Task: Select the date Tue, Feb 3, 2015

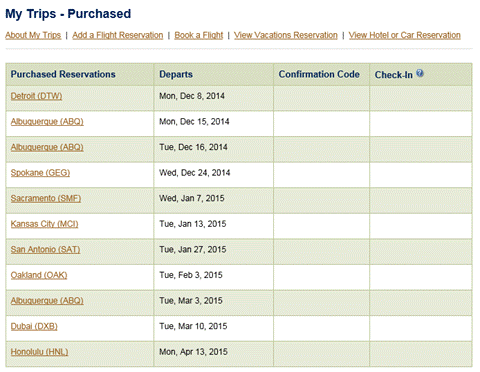Action: (191, 275)
